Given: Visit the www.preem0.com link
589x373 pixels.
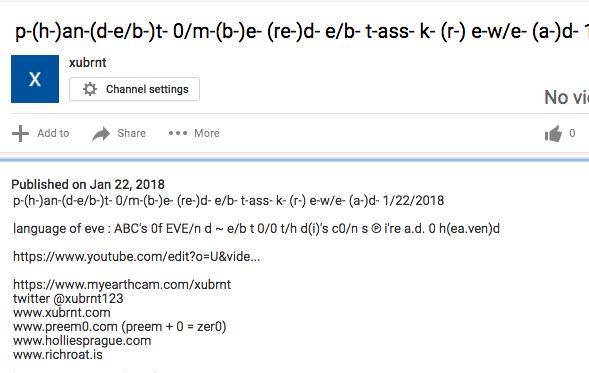Looking at the screenshot, I should click(65, 326).
